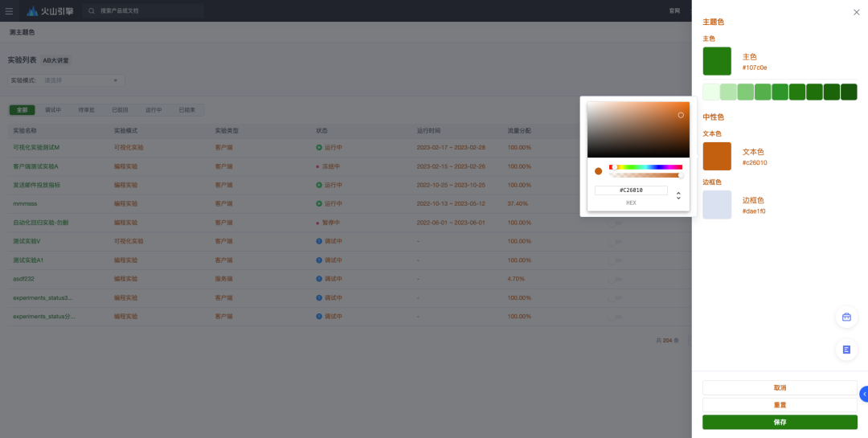This screenshot has height=438, width=868.
Task: Click the hue rainbow slider
Action: pos(645,167)
